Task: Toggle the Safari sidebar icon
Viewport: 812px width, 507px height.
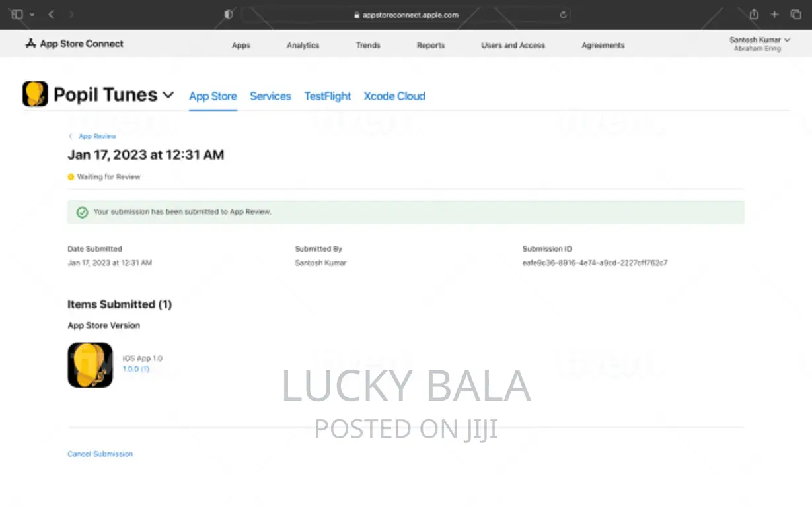Action: 17,14
